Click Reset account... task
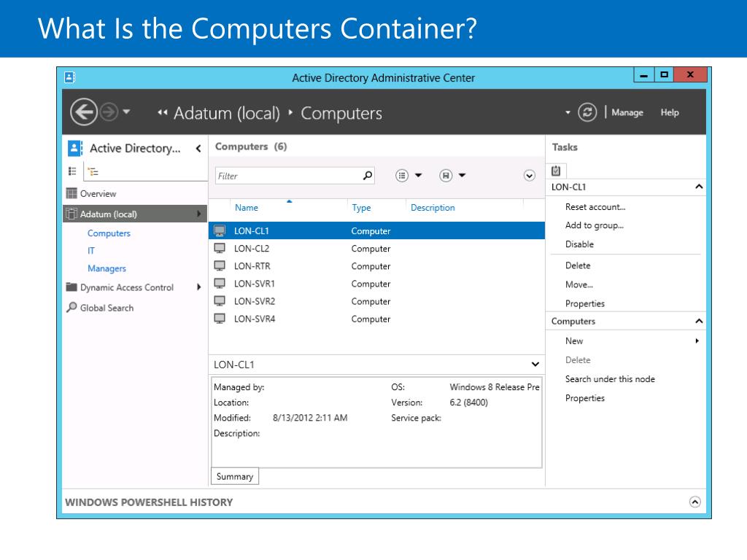 (595, 207)
